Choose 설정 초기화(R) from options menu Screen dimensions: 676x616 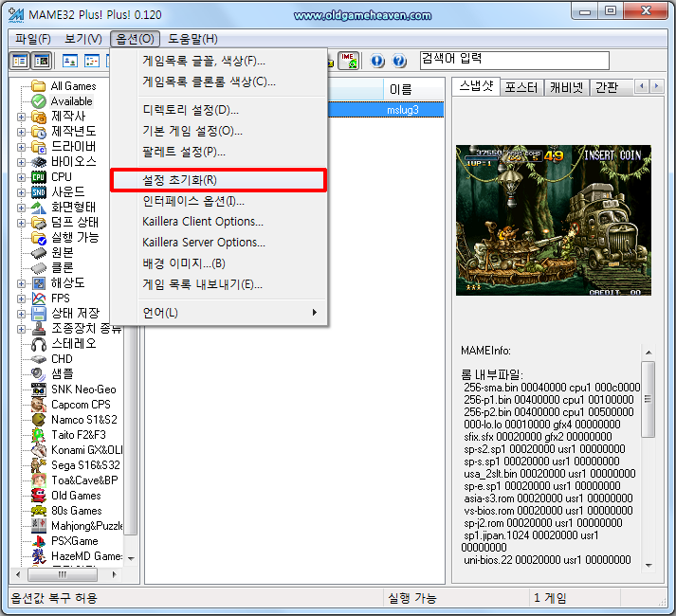[219, 180]
